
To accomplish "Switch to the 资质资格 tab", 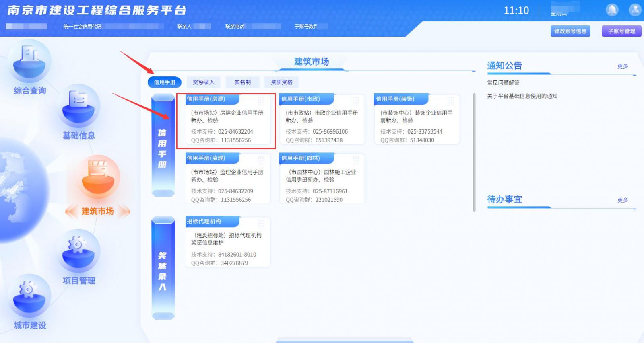I will (282, 82).
